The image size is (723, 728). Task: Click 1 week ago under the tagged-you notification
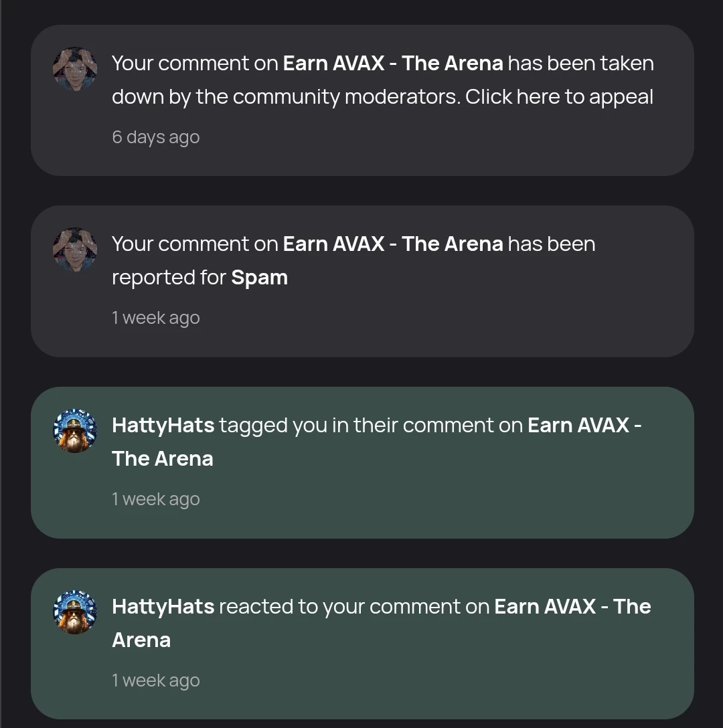click(156, 499)
